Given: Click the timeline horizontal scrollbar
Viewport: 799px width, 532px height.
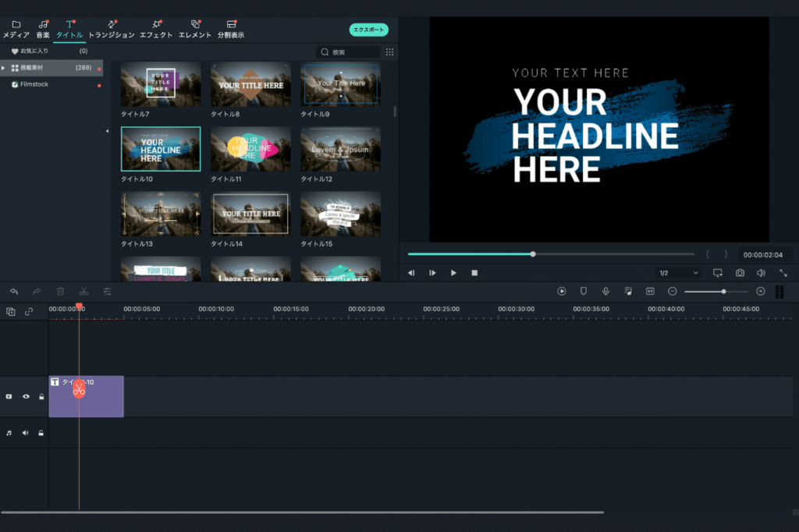Looking at the screenshot, I should (302, 512).
